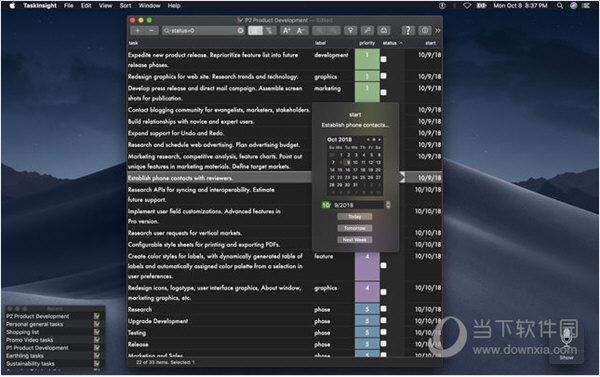Open the P2 Product Development file icon in Recent

click(x=97, y=316)
